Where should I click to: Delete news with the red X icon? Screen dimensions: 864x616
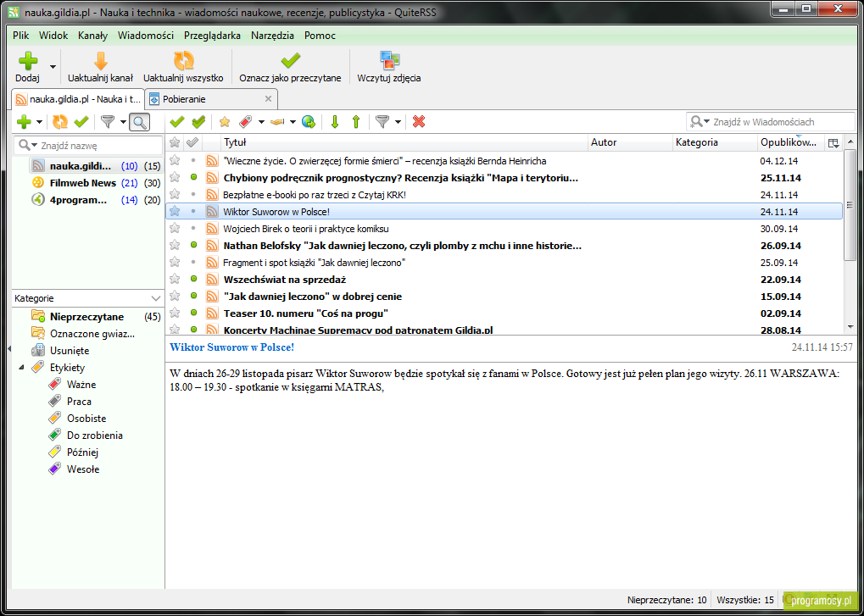pyautogui.click(x=419, y=122)
